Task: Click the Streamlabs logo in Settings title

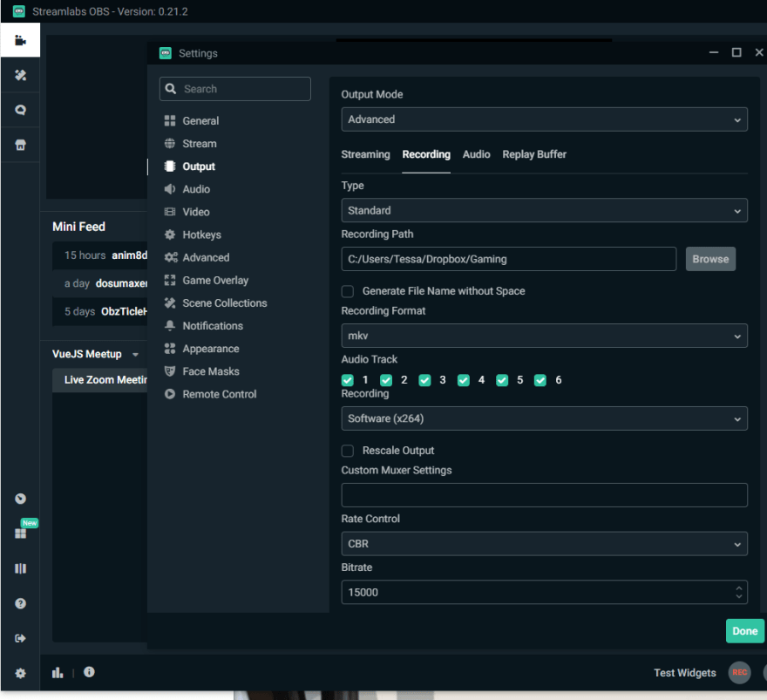Action: click(x=166, y=53)
